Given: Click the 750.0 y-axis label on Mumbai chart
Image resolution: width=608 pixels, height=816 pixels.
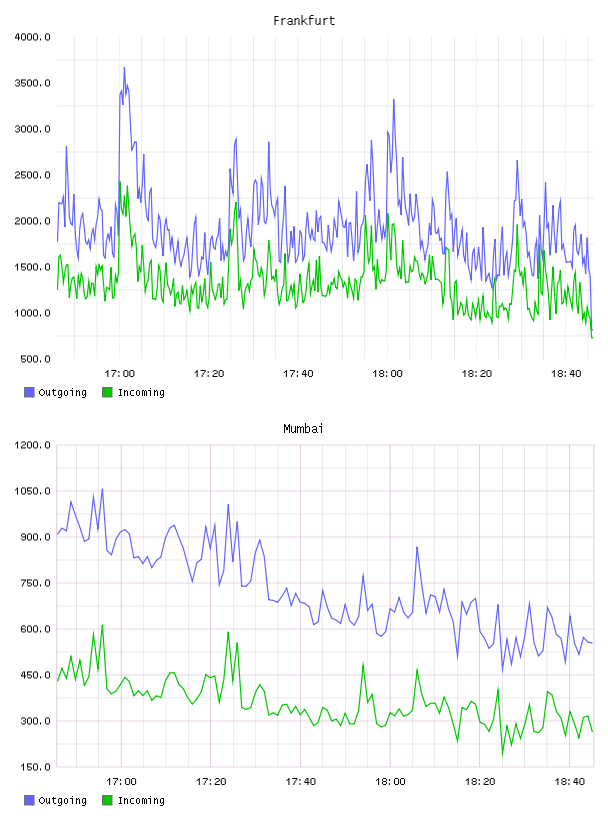Looking at the screenshot, I should (35, 583).
